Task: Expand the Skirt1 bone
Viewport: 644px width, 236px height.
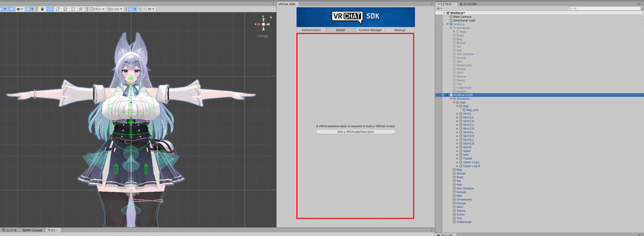Action: coord(457,114)
